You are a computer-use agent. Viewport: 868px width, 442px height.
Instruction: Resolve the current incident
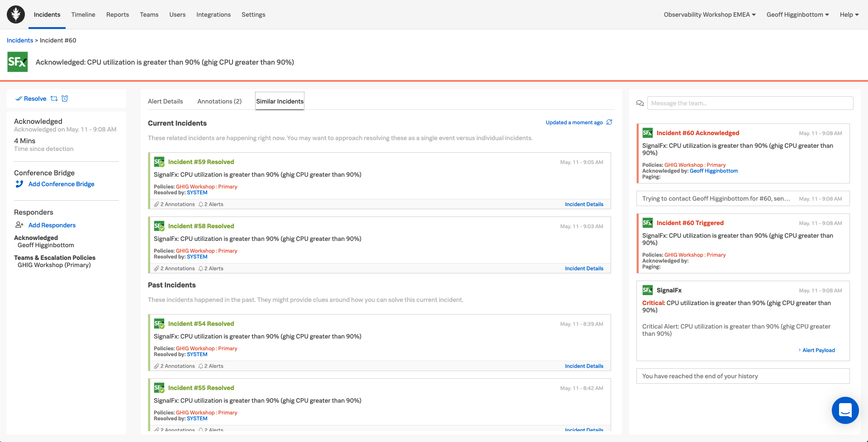point(31,99)
